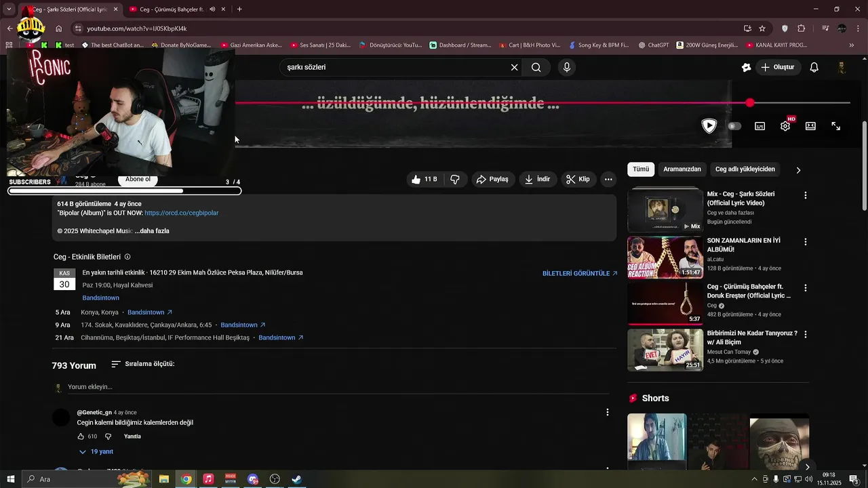Toggle the autoplay switch in the player
The width and height of the screenshot is (868, 488).
click(734, 126)
